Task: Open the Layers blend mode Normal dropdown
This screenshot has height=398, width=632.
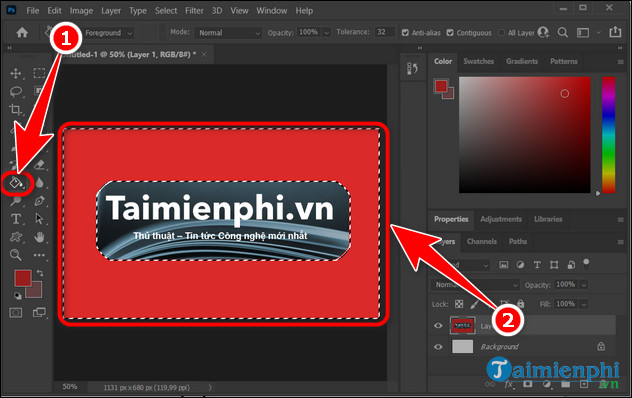Action: coord(475,285)
